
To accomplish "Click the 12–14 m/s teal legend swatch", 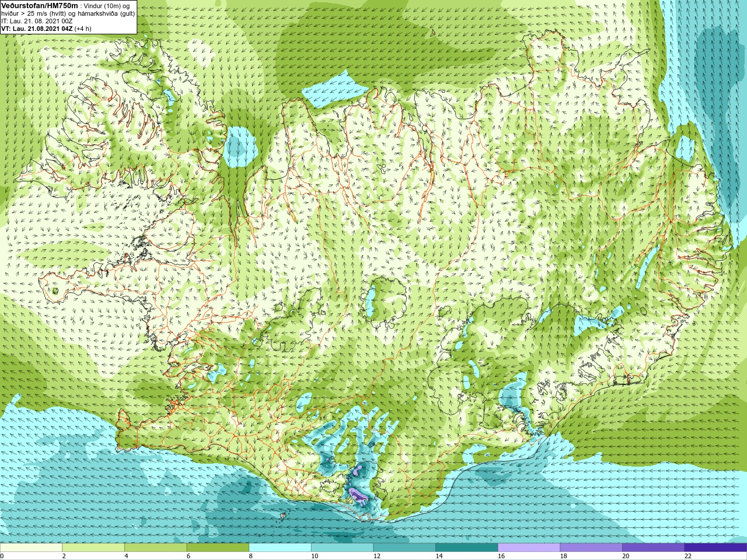I will click(x=404, y=548).
